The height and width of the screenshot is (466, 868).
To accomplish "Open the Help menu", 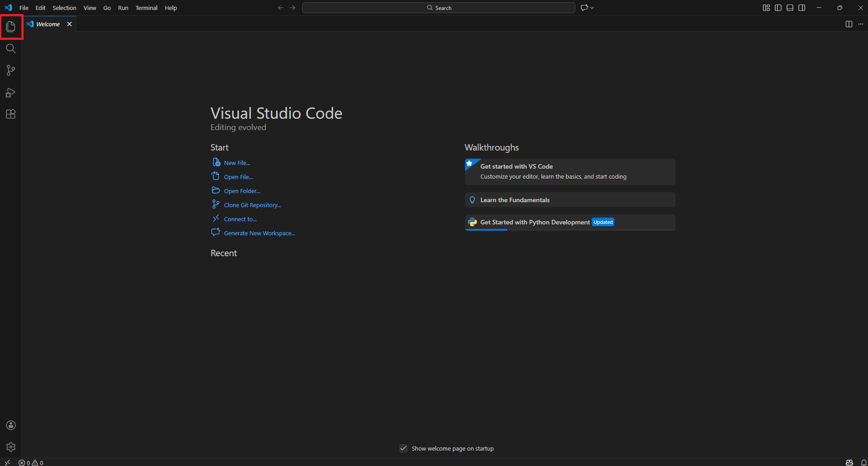I will point(171,8).
